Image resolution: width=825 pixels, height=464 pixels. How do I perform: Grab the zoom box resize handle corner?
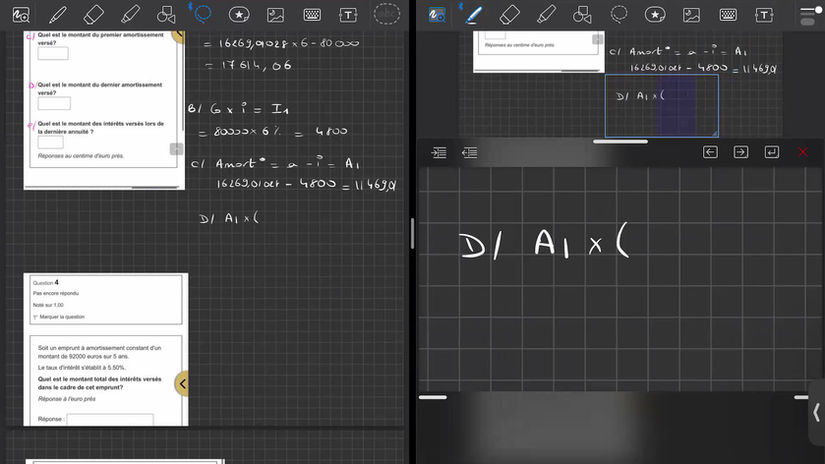[x=715, y=134]
